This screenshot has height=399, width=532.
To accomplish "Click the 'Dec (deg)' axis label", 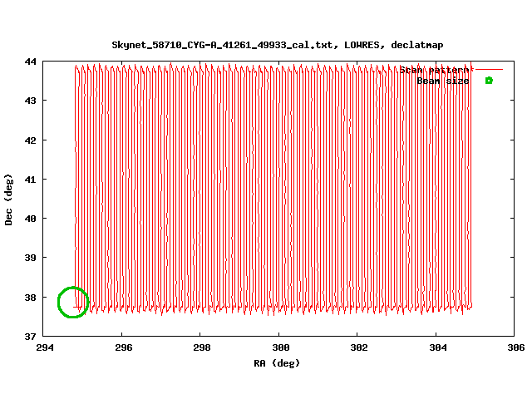I will pyautogui.click(x=8, y=199).
